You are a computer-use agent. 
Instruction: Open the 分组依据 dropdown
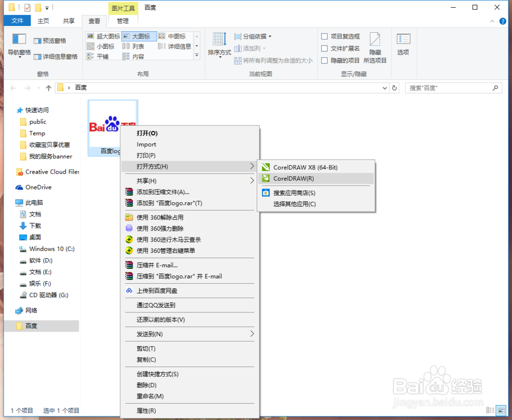pos(254,35)
